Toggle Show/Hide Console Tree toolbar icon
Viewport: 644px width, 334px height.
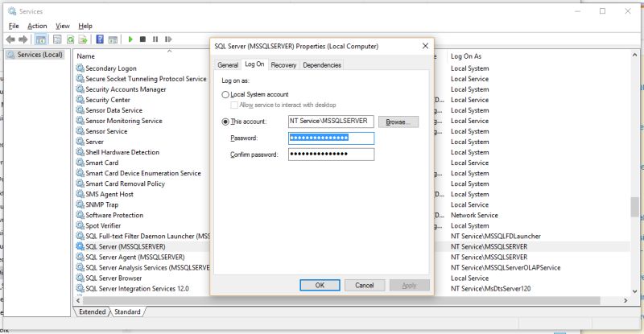[40, 39]
